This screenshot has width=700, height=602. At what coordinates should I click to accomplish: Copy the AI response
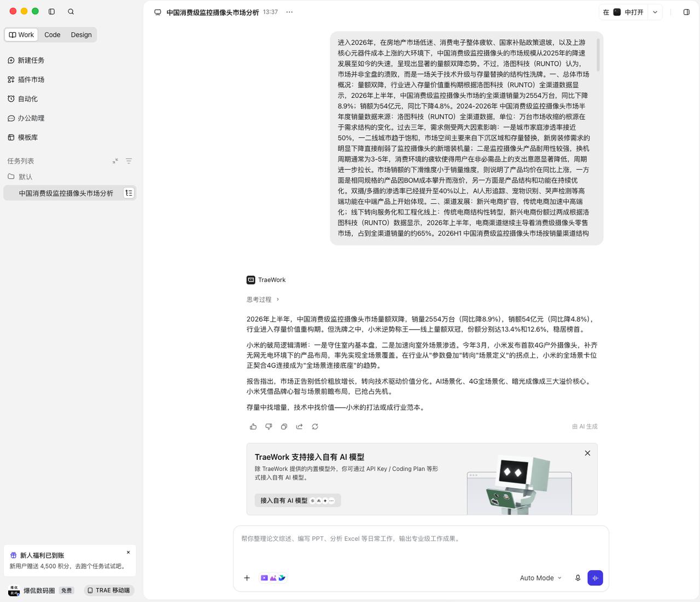(x=284, y=426)
